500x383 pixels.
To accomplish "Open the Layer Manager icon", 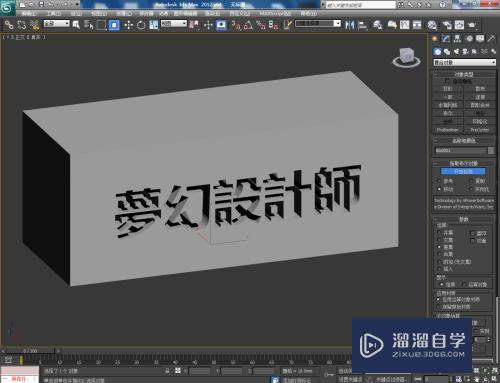I will point(377,25).
